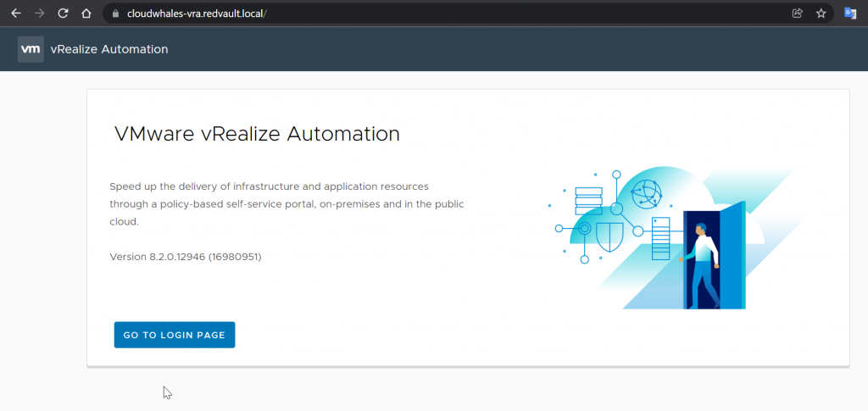Screen dimensions: 868x411
Task: Bookmark this page with the star icon
Action: pos(821,14)
